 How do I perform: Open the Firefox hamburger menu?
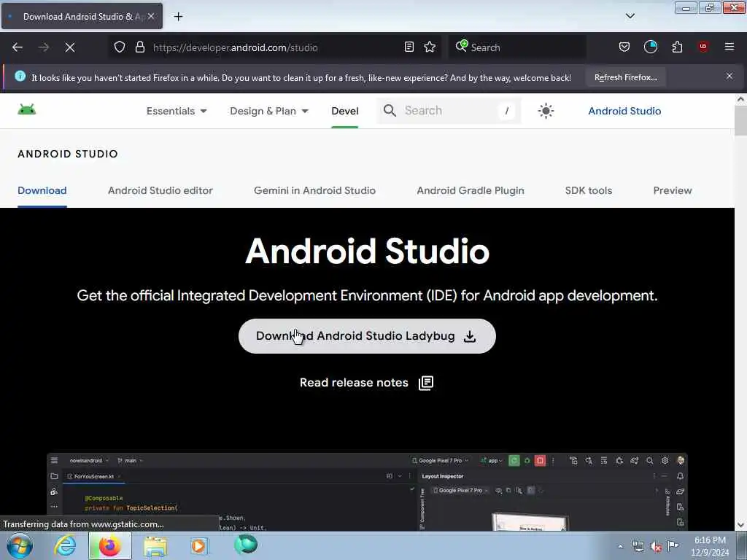(729, 47)
